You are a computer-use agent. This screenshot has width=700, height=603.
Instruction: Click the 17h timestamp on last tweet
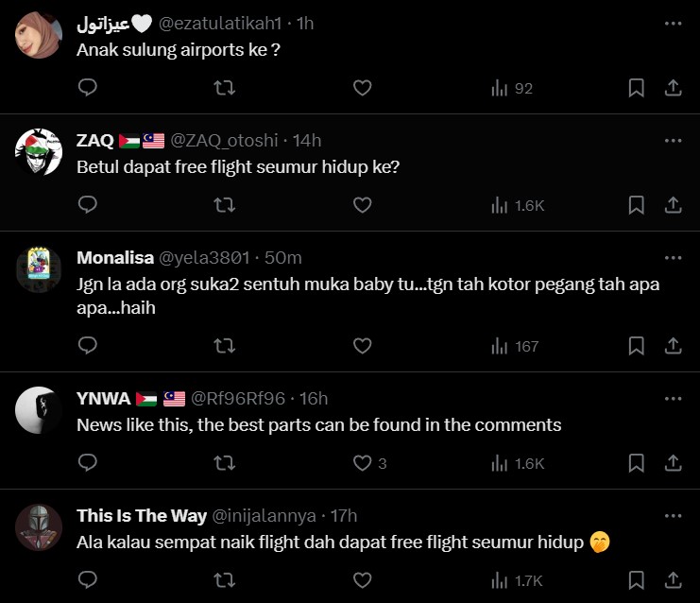coord(343,516)
